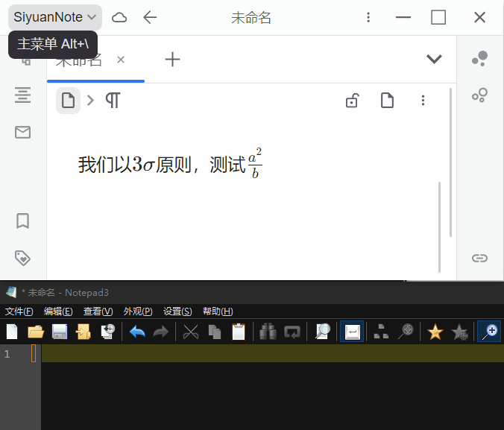Click the text 我们以3σ原则
Screen dimensions: 504x430
(x=135, y=165)
